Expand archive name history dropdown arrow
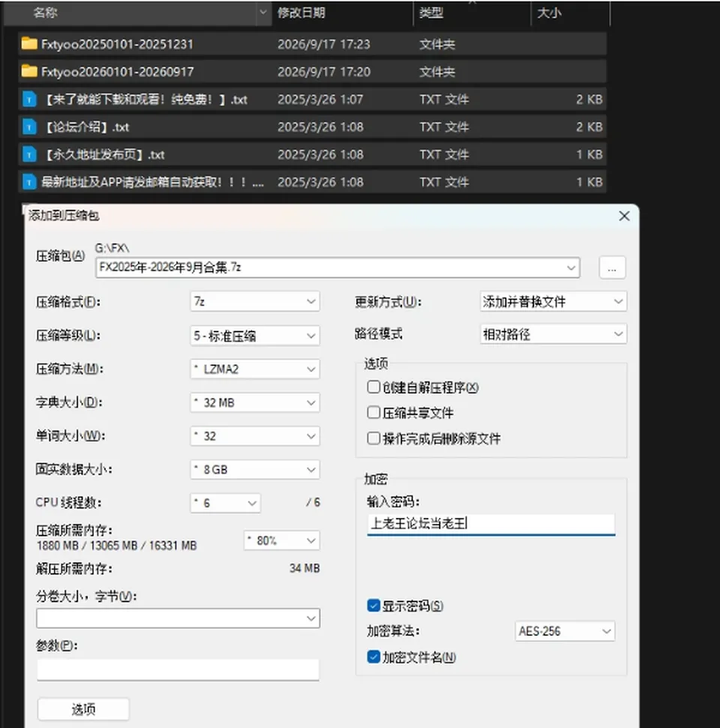 click(x=571, y=268)
